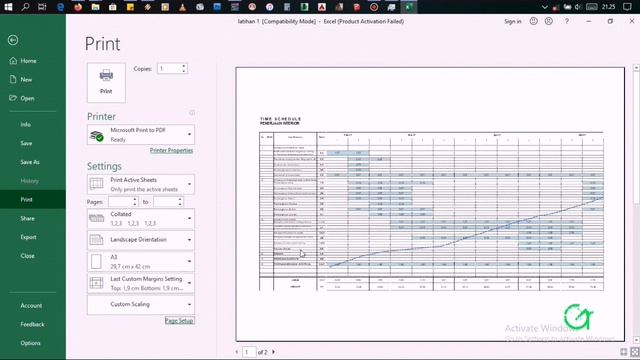Launch Microsoft Edge from the taskbar
The height and width of the screenshot is (360, 640).
(x=60, y=7)
